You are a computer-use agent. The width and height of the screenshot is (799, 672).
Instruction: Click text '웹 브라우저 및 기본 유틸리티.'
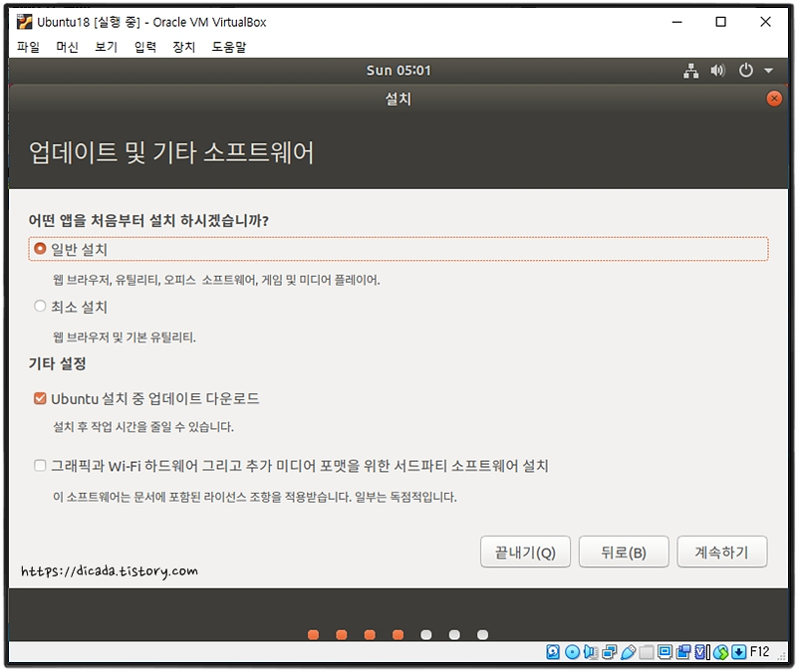[125, 337]
